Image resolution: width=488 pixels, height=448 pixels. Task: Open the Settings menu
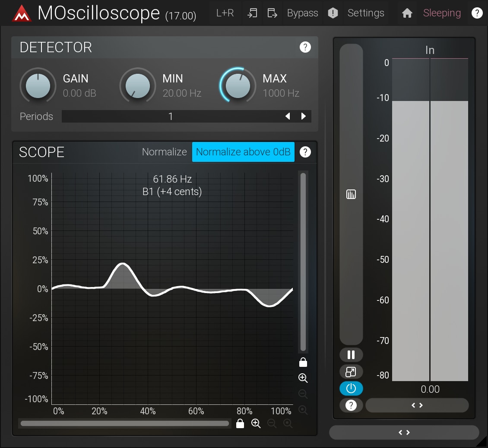(x=366, y=13)
